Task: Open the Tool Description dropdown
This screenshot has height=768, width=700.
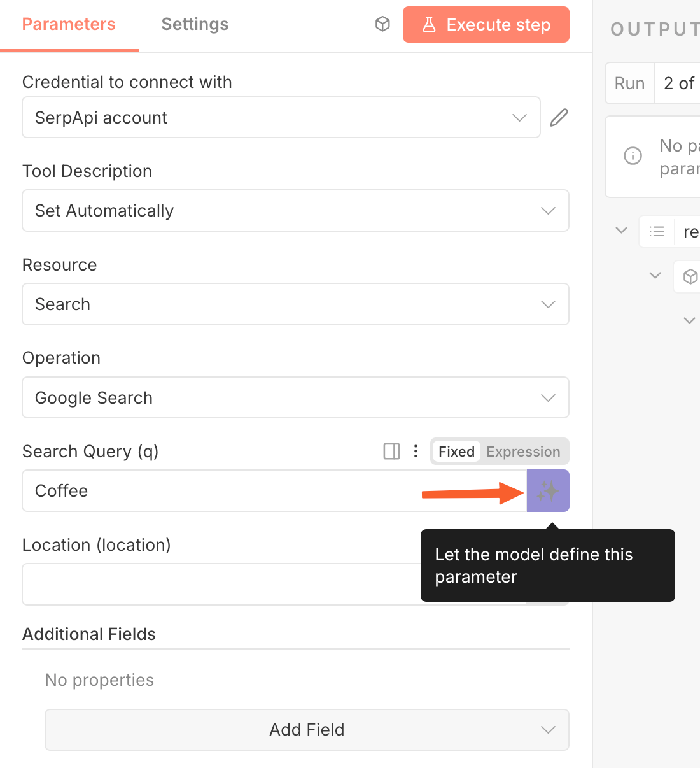Action: [x=295, y=211]
